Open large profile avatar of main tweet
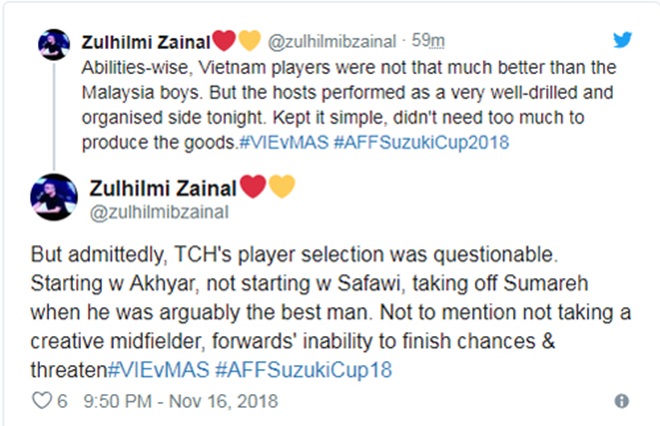This screenshot has width=660, height=426. tap(53, 196)
